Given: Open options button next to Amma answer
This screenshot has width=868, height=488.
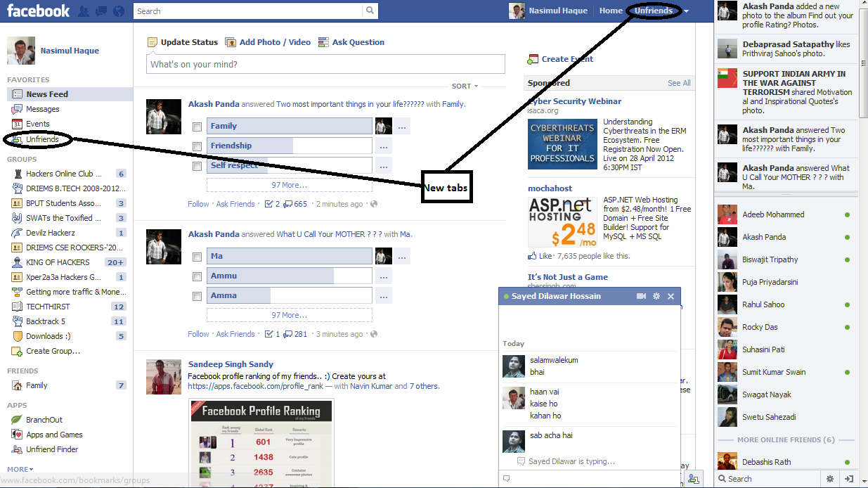Looking at the screenshot, I should tap(383, 296).
